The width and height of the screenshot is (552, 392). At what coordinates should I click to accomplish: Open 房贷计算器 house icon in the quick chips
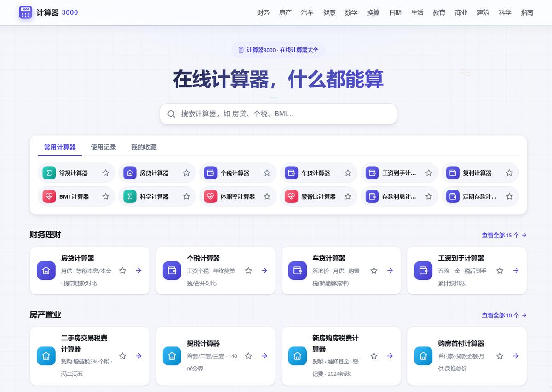(x=130, y=173)
